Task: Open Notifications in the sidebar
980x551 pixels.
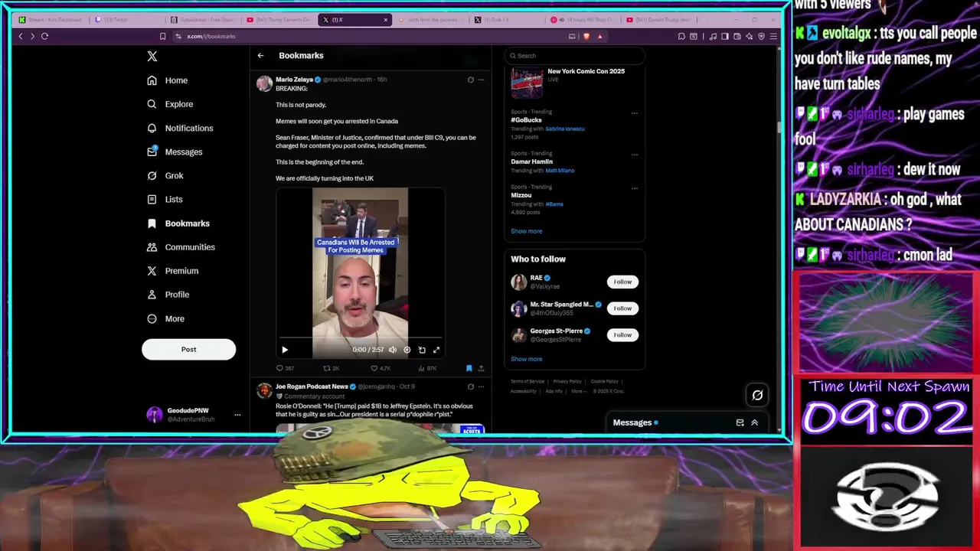Action: 180,128
